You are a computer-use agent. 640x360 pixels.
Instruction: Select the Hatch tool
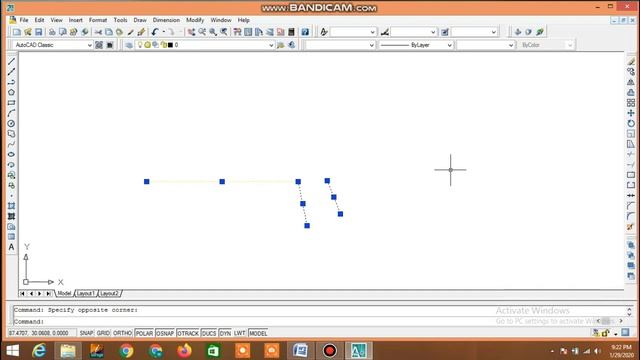click(11, 206)
